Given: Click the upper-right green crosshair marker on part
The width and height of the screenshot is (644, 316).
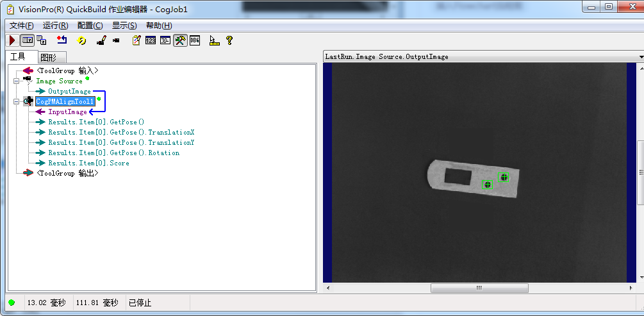Looking at the screenshot, I should point(504,177).
